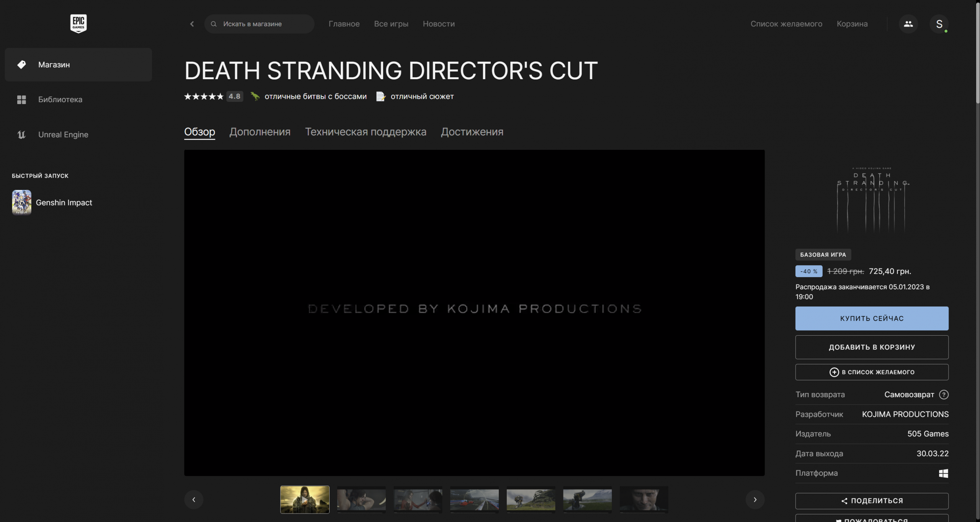
Task: Click the boss battles dinosaur icon
Action: point(255,96)
